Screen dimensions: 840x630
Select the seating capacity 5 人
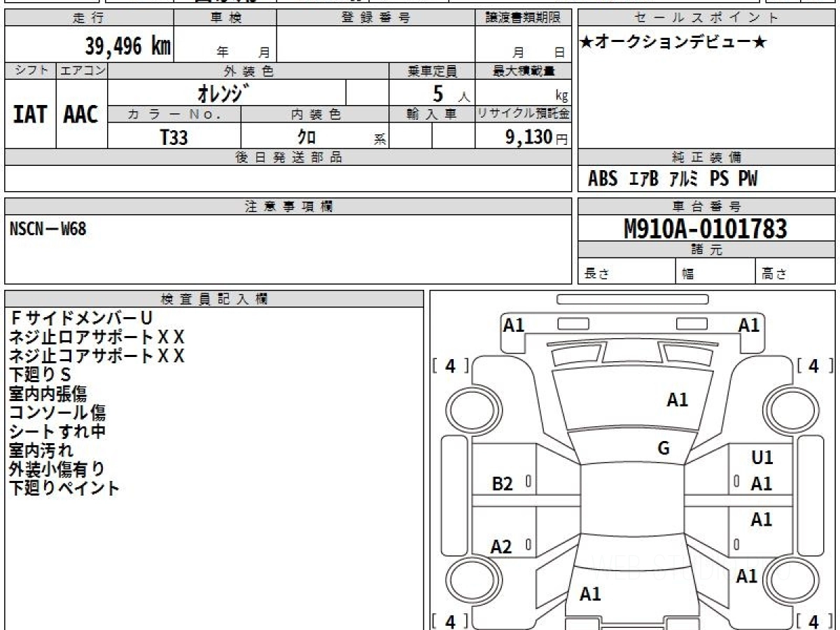[x=451, y=94]
